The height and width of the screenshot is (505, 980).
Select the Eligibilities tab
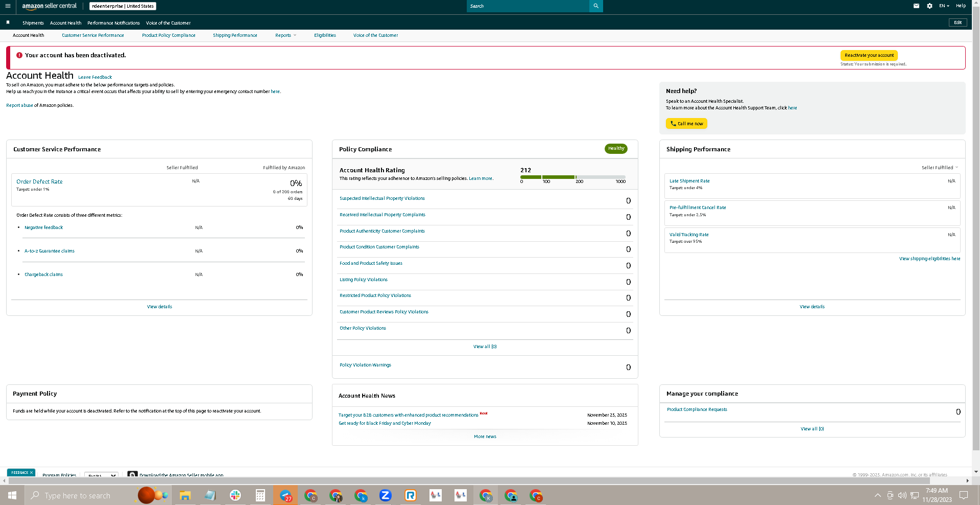(x=325, y=35)
